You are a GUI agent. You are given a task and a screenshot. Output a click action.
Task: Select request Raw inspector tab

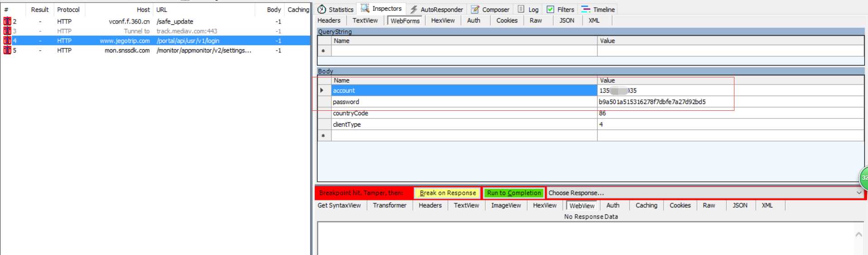click(x=536, y=20)
